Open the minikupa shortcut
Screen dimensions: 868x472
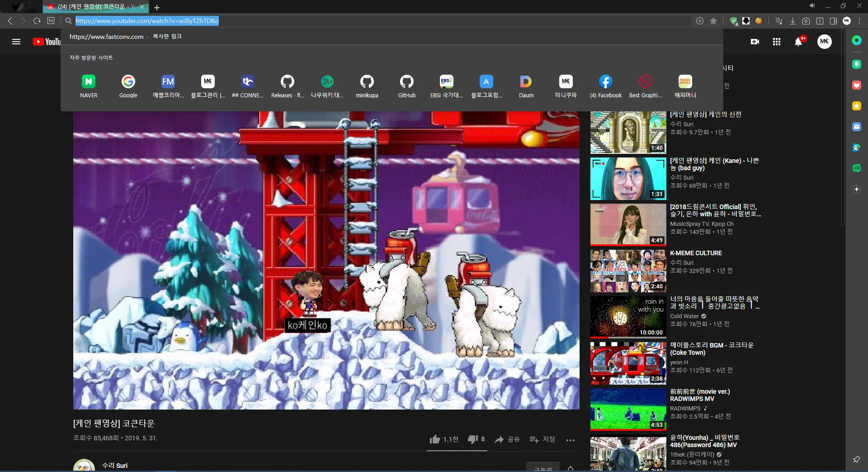367,86
